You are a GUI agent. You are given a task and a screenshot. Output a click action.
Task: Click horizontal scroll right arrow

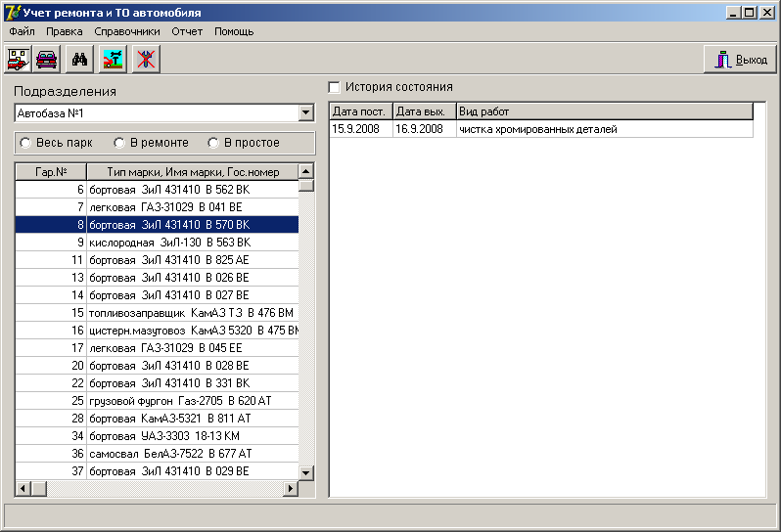291,489
